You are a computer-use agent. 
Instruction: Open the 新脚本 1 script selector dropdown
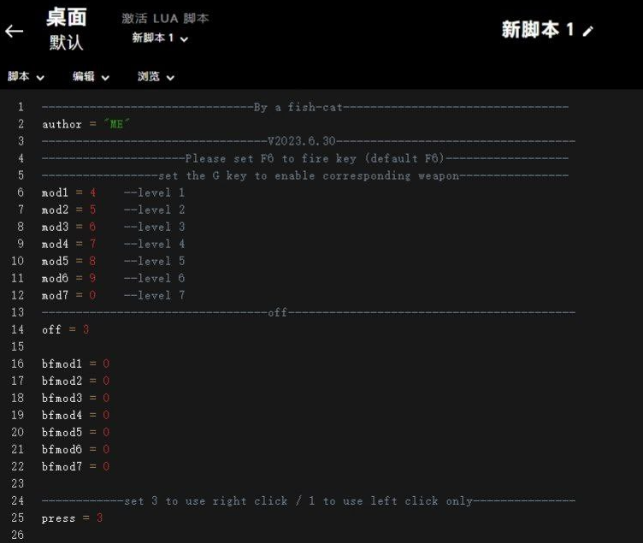(160, 39)
